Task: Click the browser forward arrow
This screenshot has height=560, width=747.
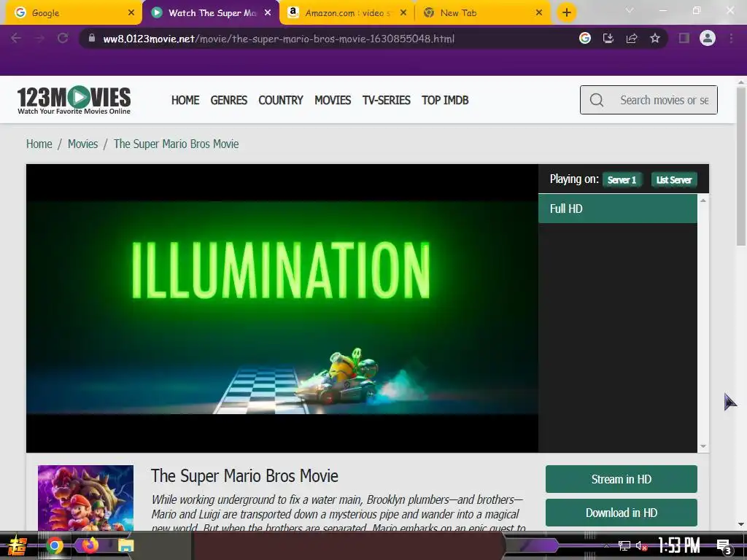Action: 39,38
